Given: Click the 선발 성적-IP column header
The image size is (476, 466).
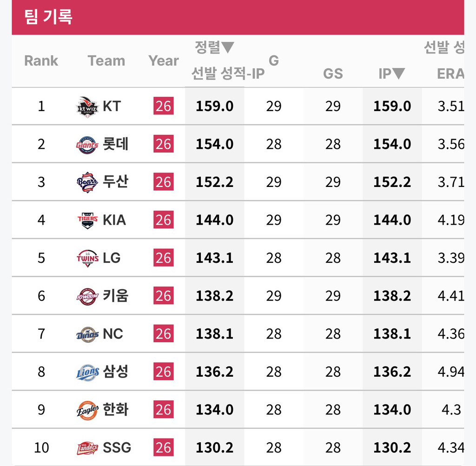Looking at the screenshot, I should [228, 73].
